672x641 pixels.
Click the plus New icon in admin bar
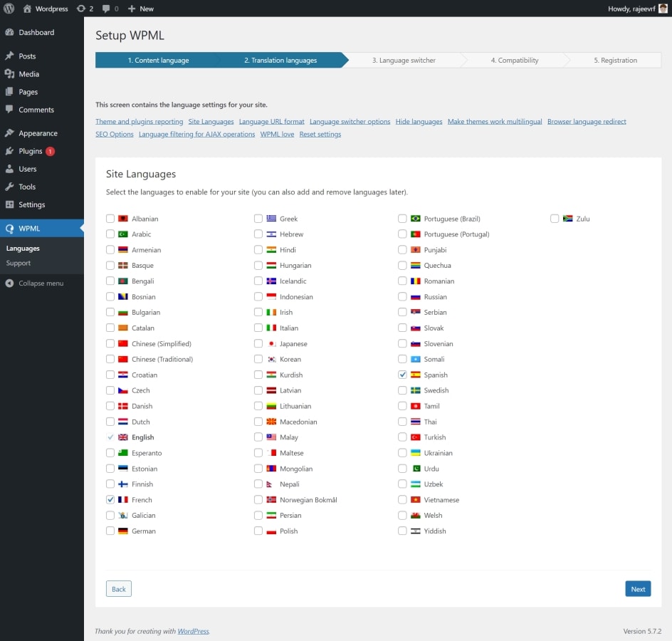coord(132,9)
